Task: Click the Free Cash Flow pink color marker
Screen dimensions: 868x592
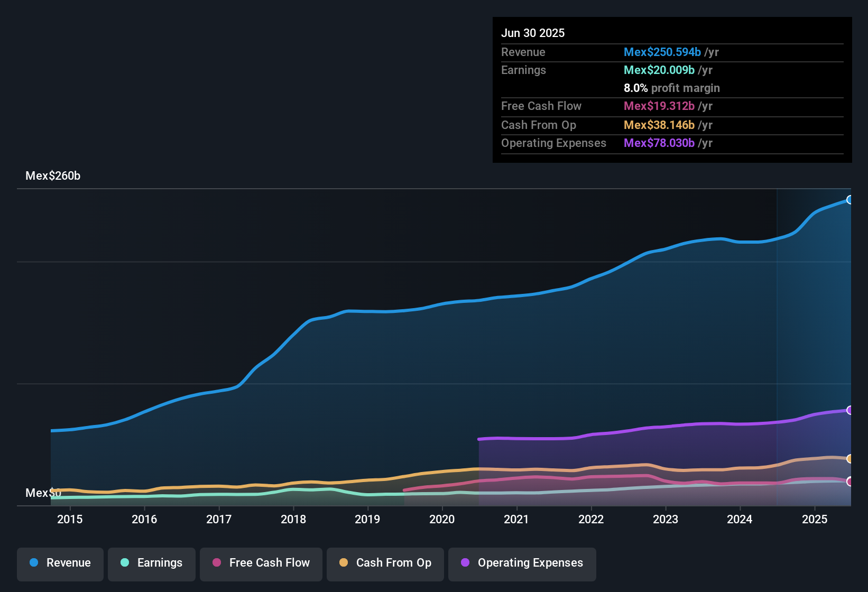Action: coord(216,563)
